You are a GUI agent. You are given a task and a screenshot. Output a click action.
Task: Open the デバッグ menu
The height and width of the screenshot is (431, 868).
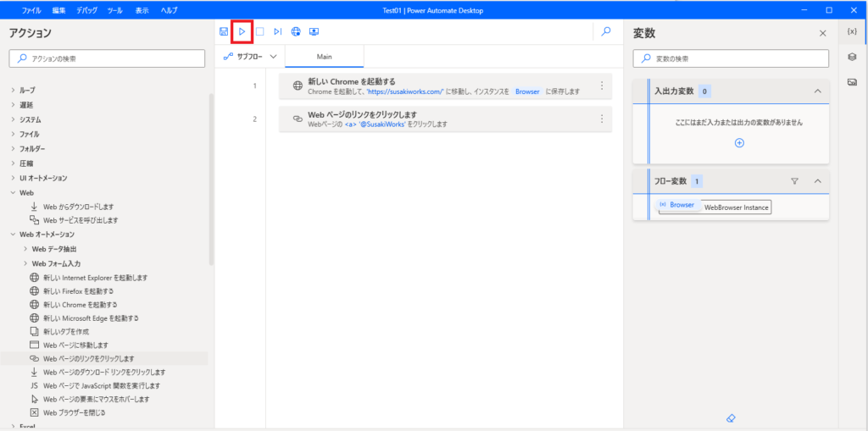click(x=86, y=10)
